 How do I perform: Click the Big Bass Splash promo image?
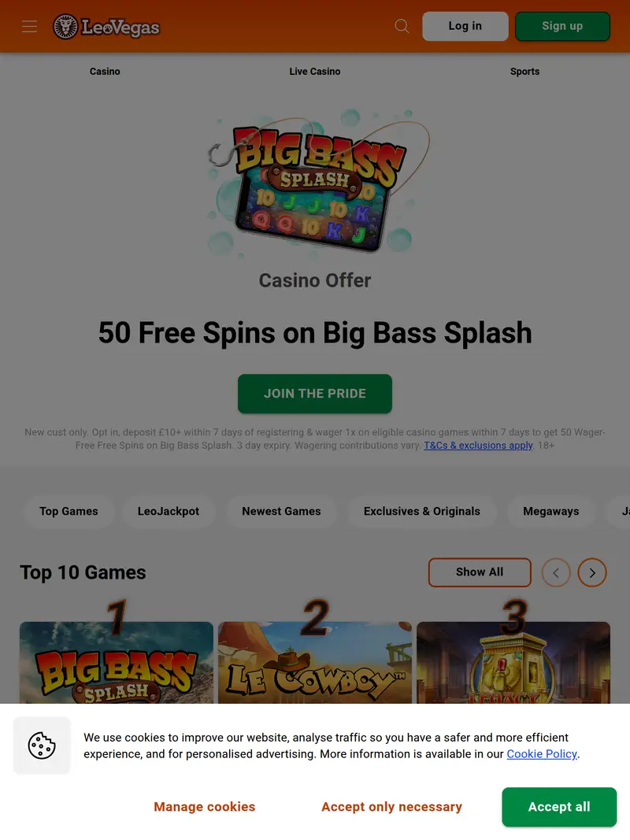315,182
